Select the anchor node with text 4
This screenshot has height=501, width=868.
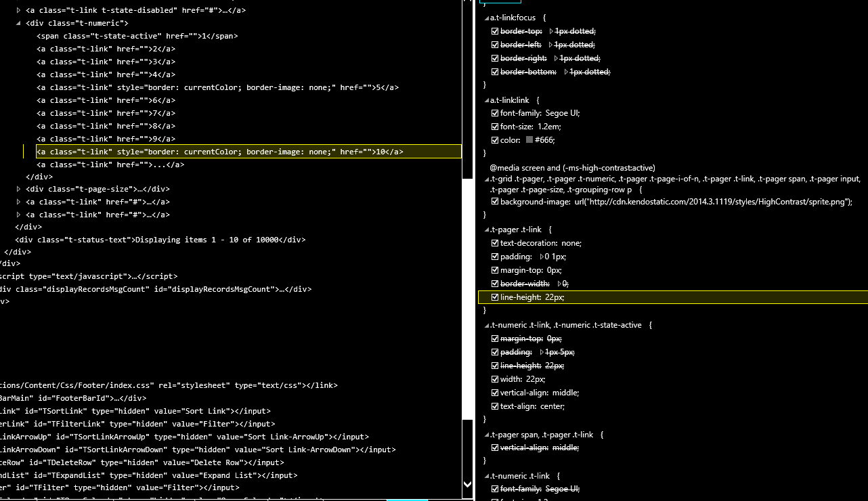tap(106, 74)
